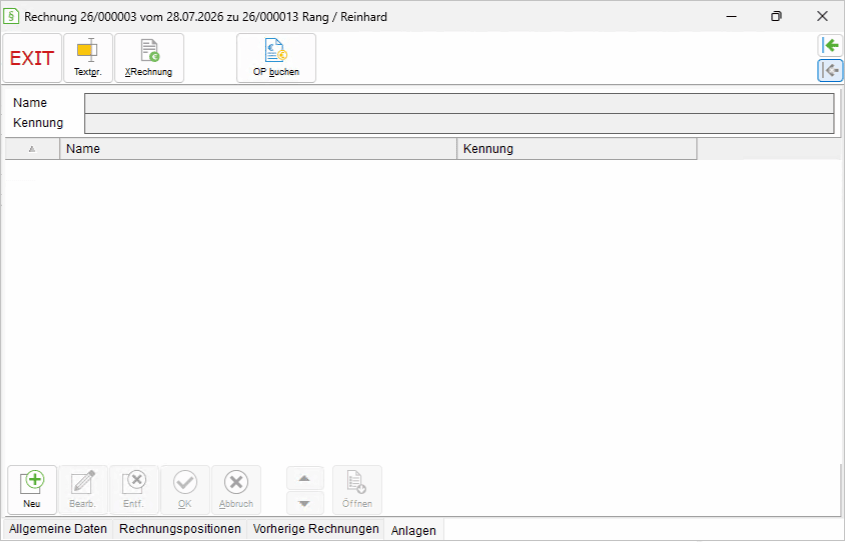Confirm with the OK checkmark button
845x542 pixels.
pyautogui.click(x=185, y=490)
